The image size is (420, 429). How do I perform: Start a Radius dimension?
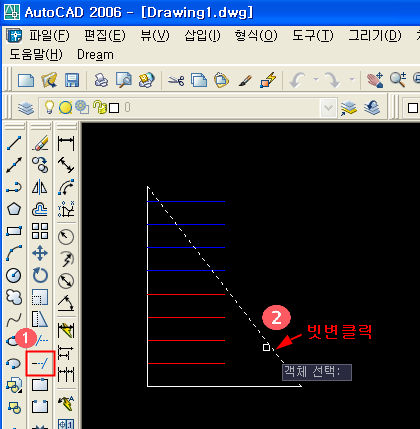pos(66,237)
